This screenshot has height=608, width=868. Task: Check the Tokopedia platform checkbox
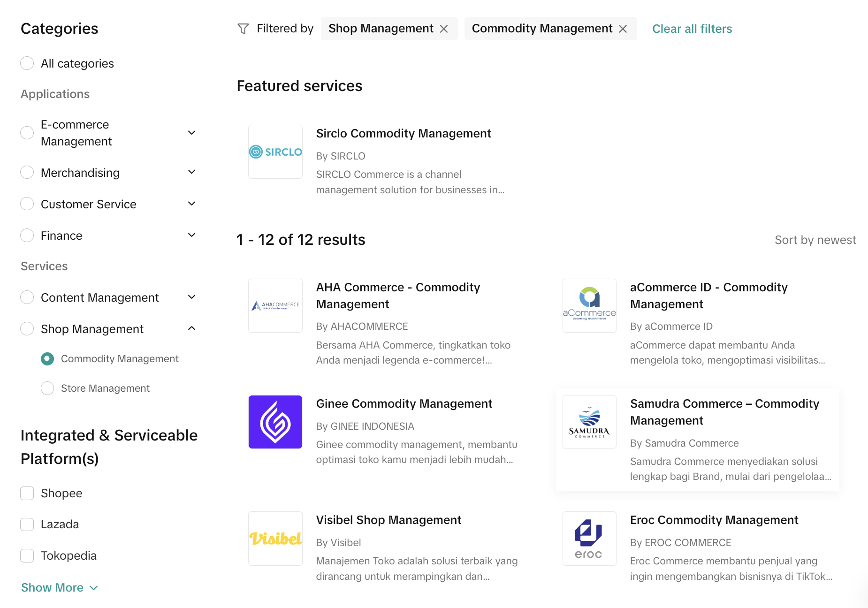point(27,555)
